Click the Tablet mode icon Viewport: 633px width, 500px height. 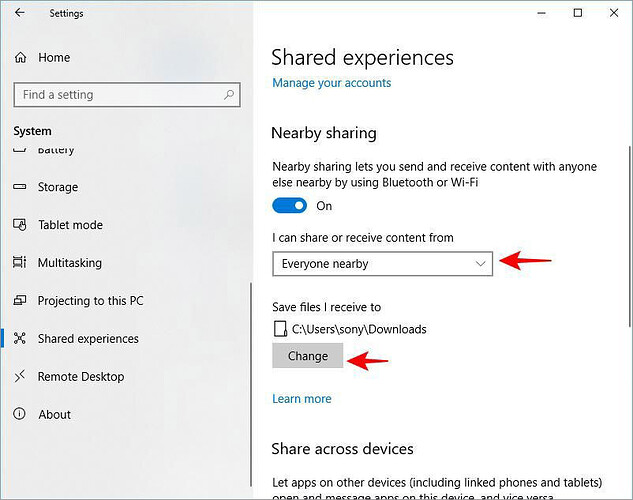19,224
